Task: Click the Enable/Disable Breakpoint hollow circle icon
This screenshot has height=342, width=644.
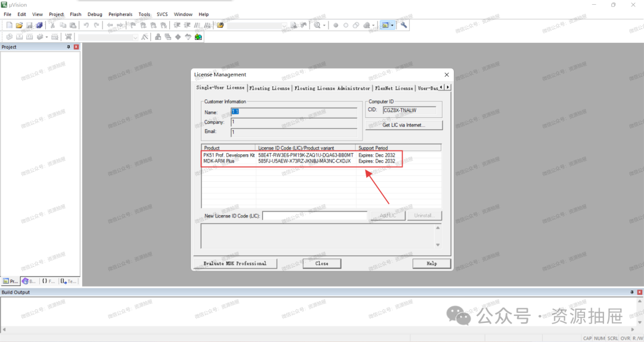Action: pyautogui.click(x=346, y=25)
